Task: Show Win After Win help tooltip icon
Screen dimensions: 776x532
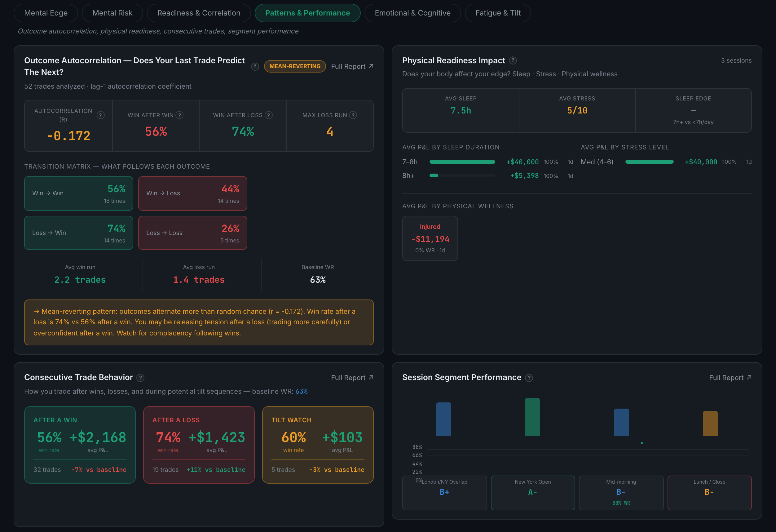Action: 180,115
